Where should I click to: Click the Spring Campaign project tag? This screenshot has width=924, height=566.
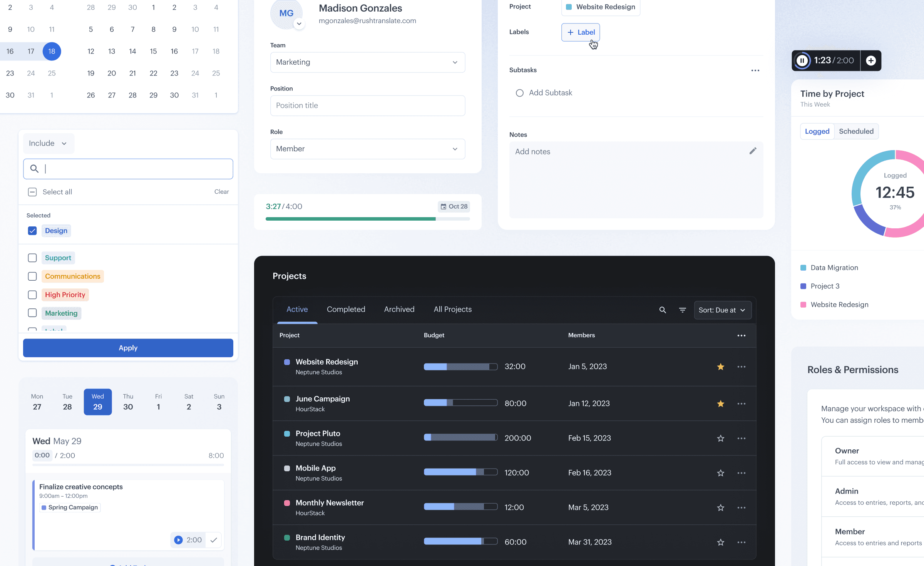(70, 507)
